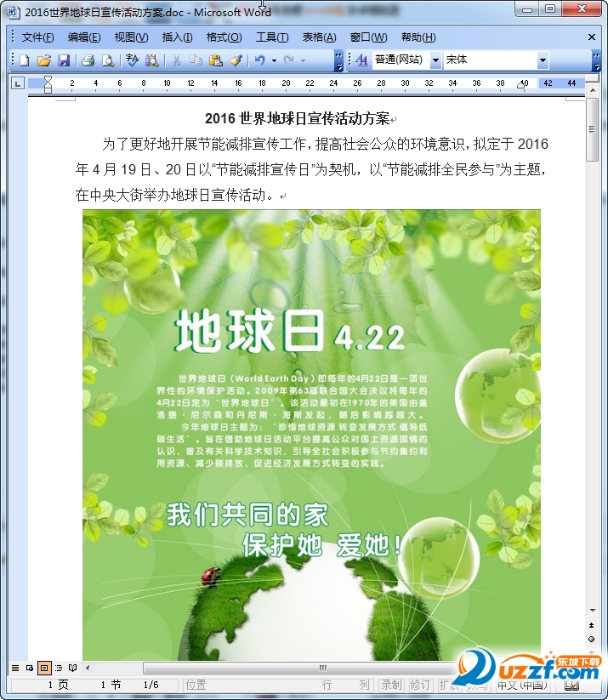Screen dimensions: 608x700
Task: Click the 中文(中国) language indicator
Action: pyautogui.click(x=522, y=685)
